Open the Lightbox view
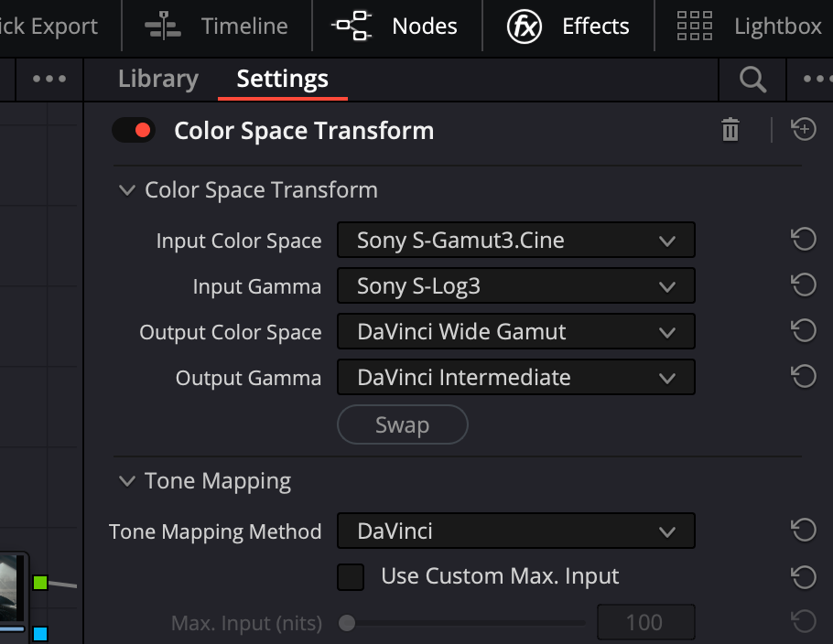This screenshot has width=833, height=644. 750,27
